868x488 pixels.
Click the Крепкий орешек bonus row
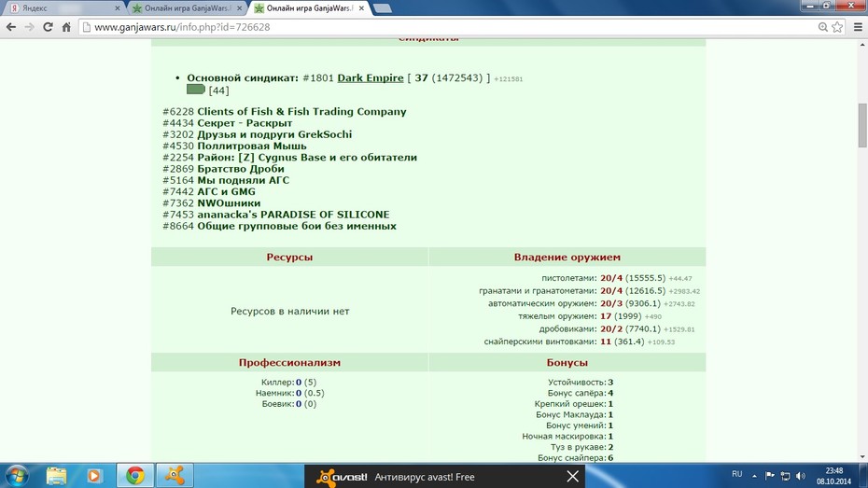574,404
